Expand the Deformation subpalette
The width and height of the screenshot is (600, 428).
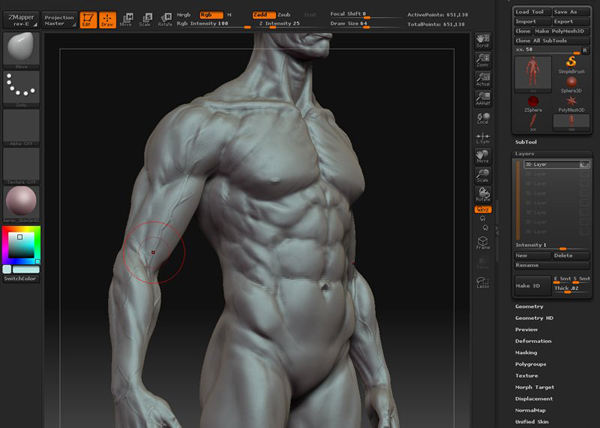coord(533,340)
